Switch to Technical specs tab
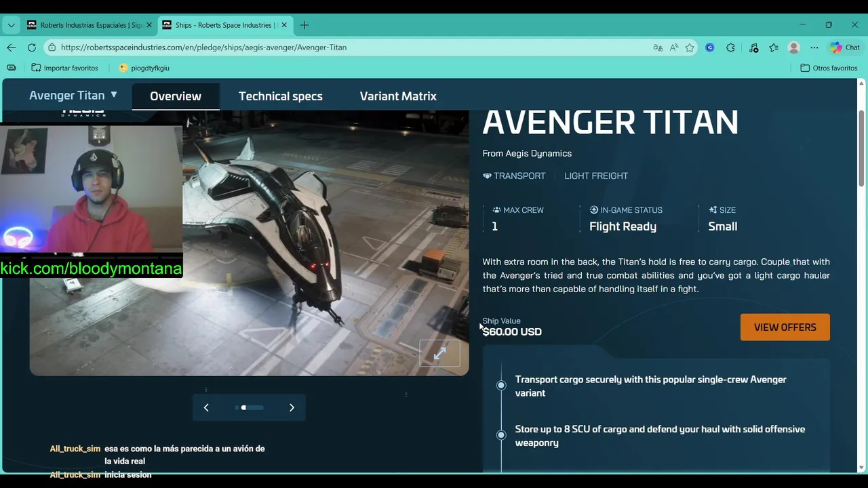Screen dimensions: 868x488 pos(281,96)
